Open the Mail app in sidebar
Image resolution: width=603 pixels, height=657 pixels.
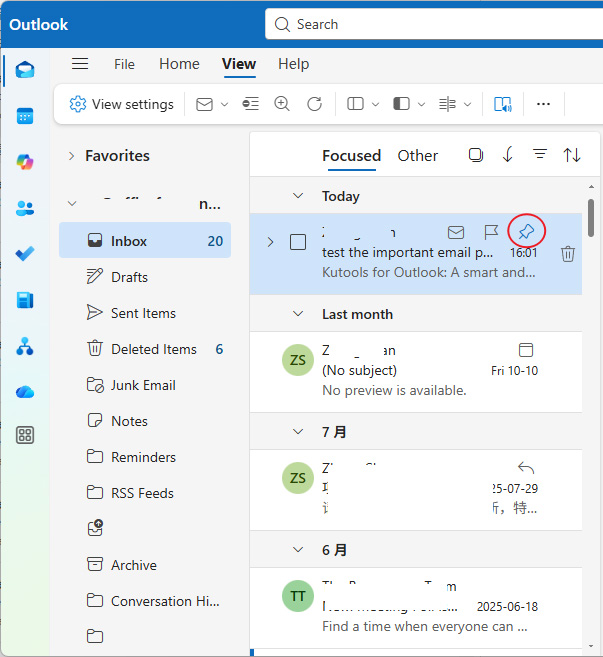[25, 70]
